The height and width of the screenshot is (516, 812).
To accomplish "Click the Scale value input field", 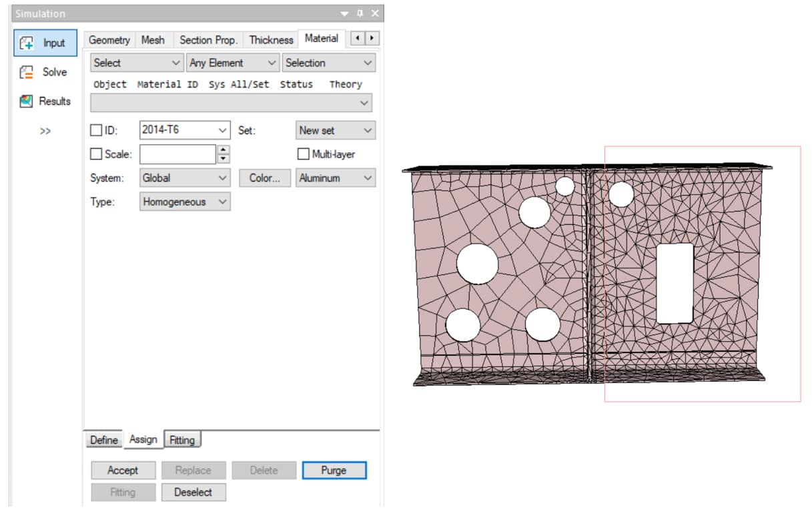I will point(177,154).
